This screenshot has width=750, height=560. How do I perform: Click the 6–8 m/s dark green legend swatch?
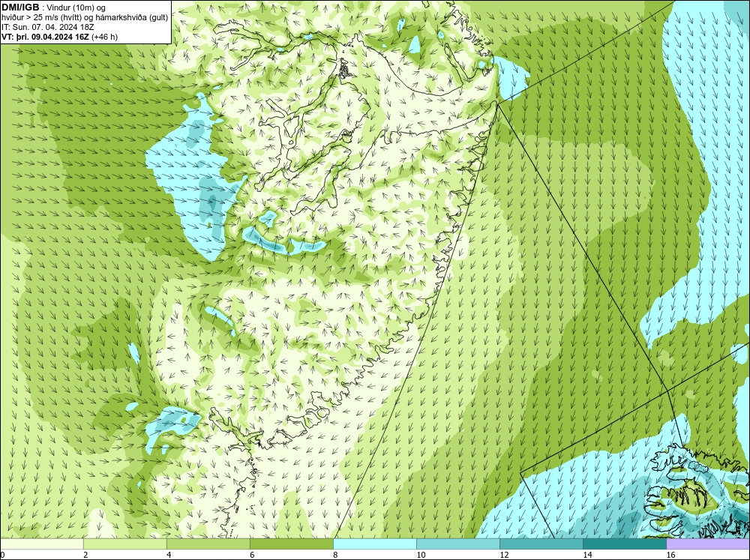coord(292,544)
